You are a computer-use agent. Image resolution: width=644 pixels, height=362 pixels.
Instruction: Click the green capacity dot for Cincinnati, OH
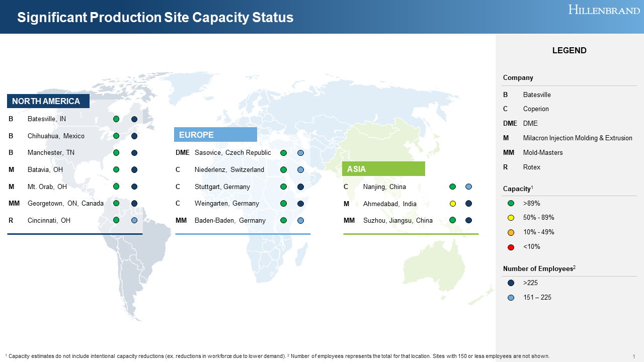pos(116,220)
